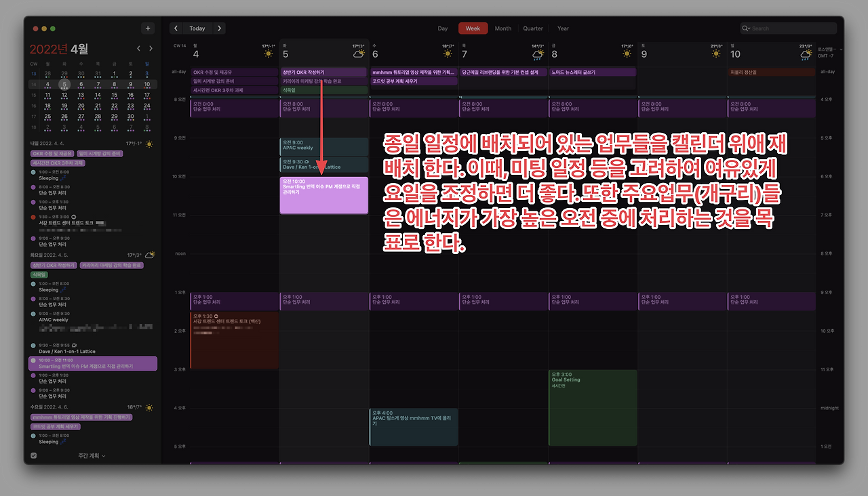The image size is (868, 496).
Task: Select the highlighted Smartling row in sidebar list
Action: 93,363
